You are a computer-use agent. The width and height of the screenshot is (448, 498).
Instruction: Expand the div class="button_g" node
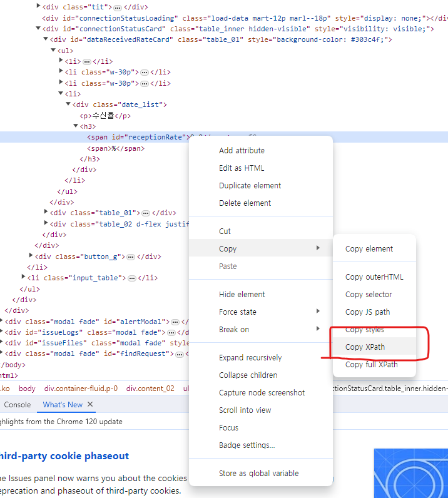pos(31,255)
